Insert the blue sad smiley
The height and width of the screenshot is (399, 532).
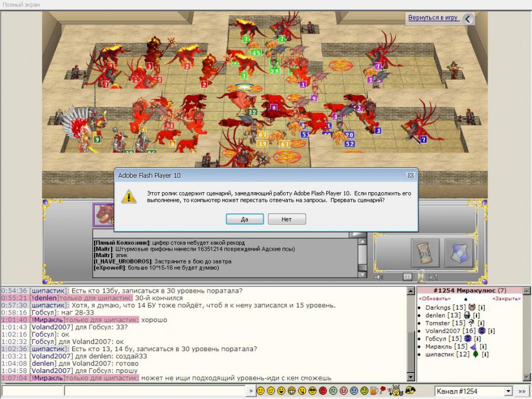354,391
